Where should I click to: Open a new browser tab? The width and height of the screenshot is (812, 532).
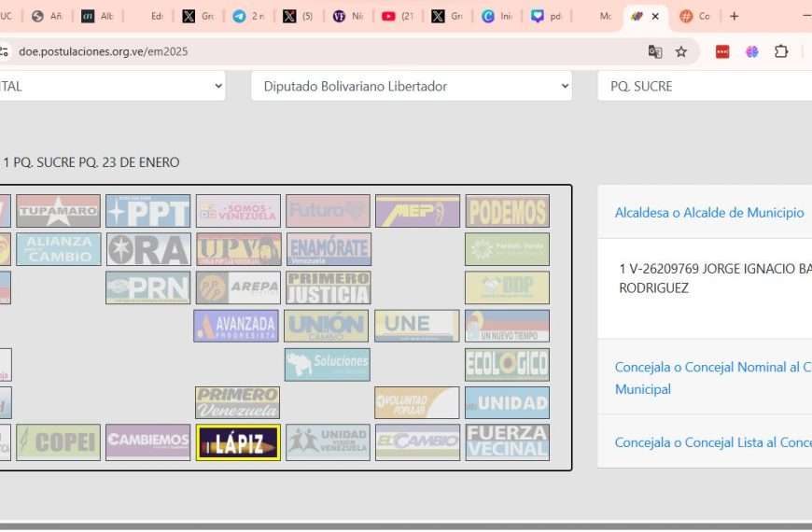pyautogui.click(x=734, y=16)
